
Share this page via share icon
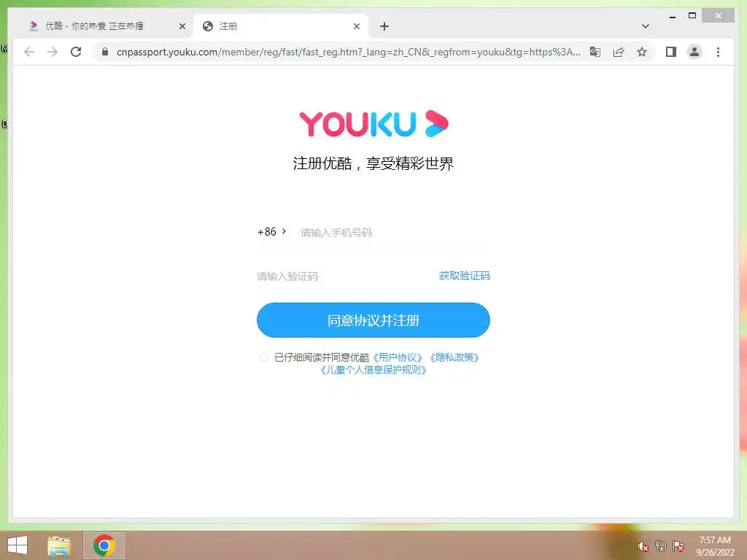[x=619, y=52]
